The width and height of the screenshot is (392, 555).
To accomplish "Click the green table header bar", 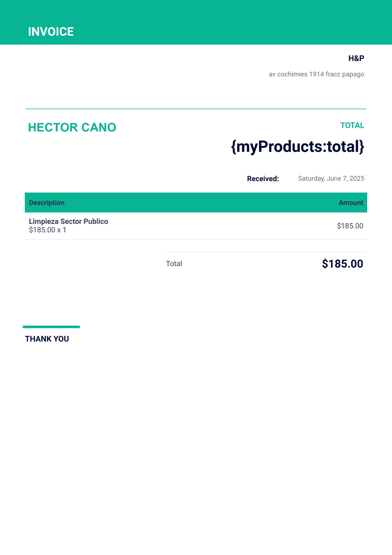I will (x=196, y=203).
